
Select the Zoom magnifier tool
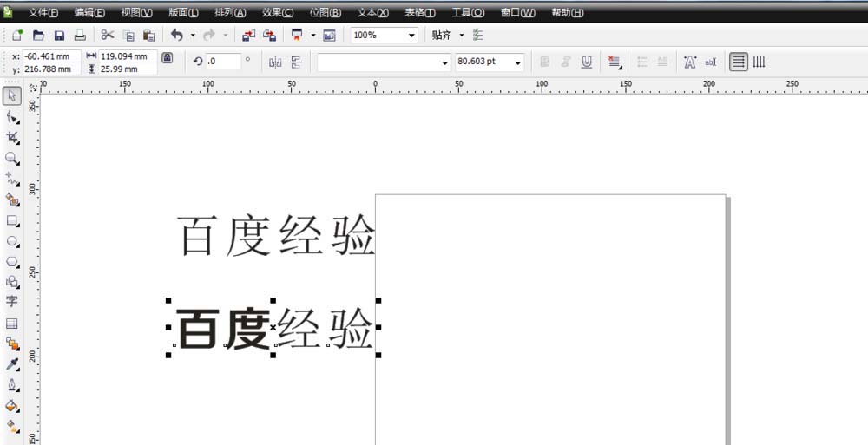(x=12, y=158)
